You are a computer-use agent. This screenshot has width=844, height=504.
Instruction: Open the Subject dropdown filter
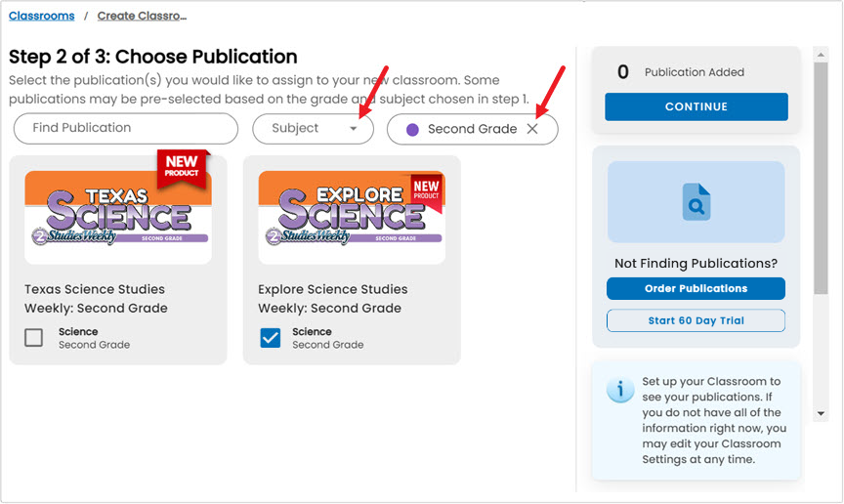click(x=314, y=129)
